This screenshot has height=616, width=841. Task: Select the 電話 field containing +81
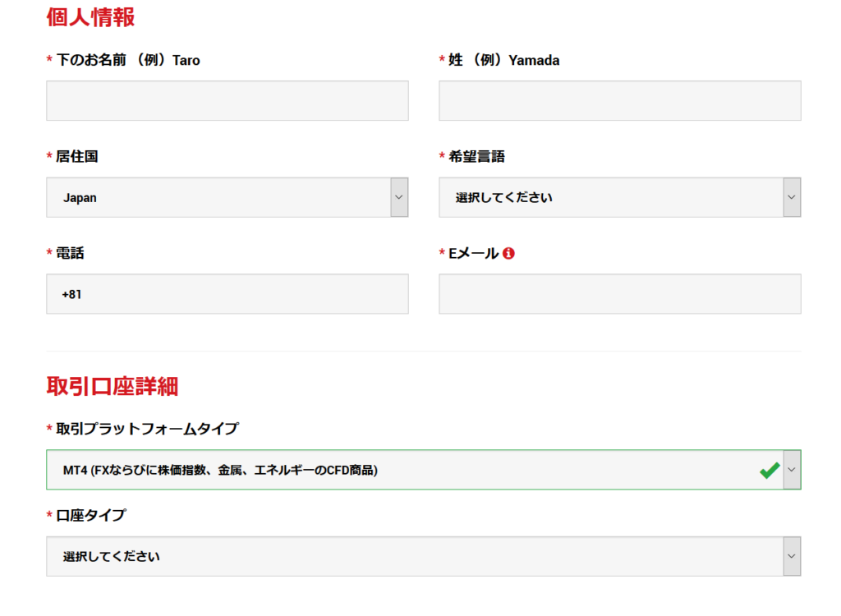227,294
